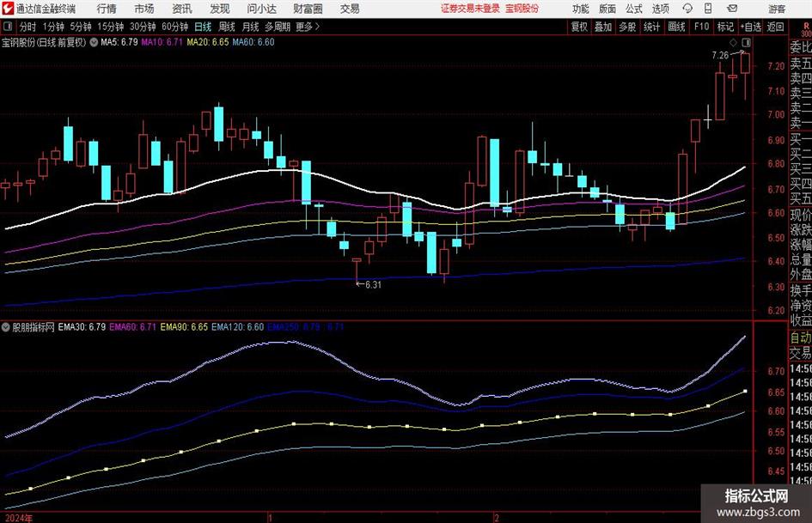Expand 股朋指标网 sub-chart indicator dropdown
812x523 pixels.
point(6,327)
